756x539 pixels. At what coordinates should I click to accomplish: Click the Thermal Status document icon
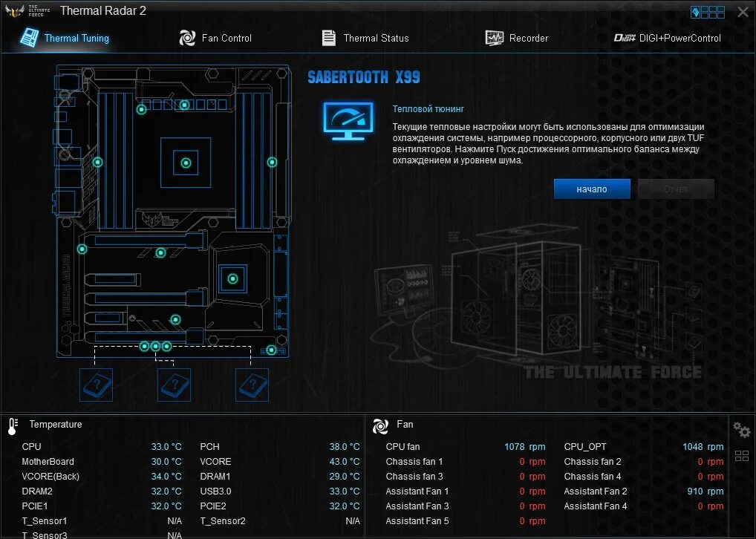click(x=329, y=38)
